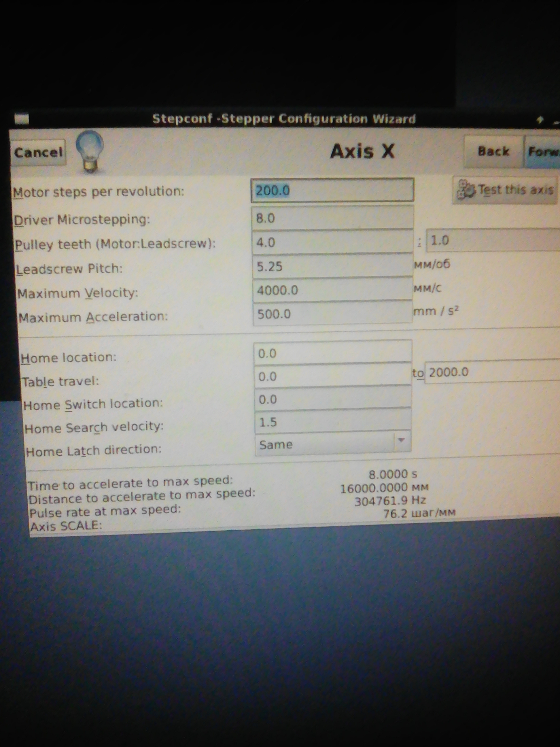Viewport: 560px width, 747px height.
Task: Edit the Home Search velocity field 1.5
Action: (x=332, y=422)
